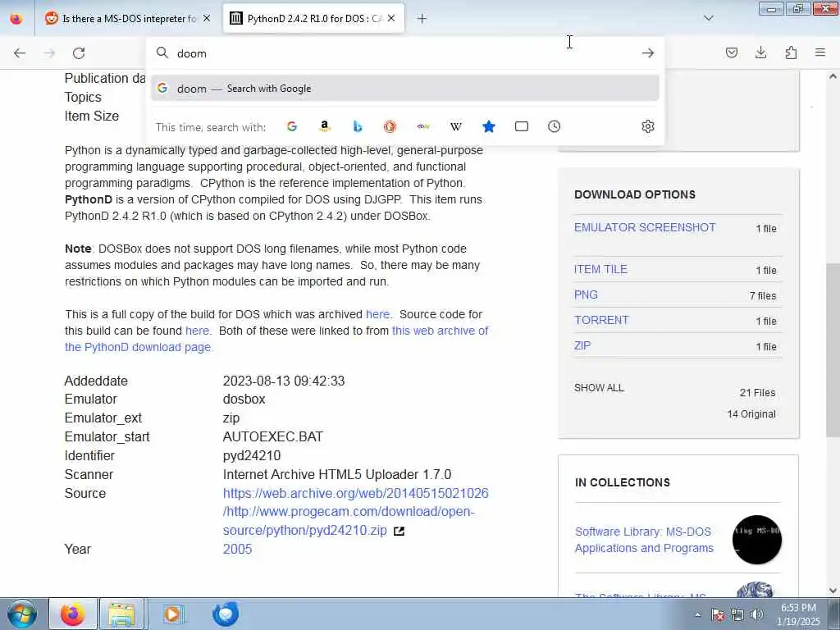Open the Action Center flag icon
840x630 pixels.
pyautogui.click(x=717, y=614)
